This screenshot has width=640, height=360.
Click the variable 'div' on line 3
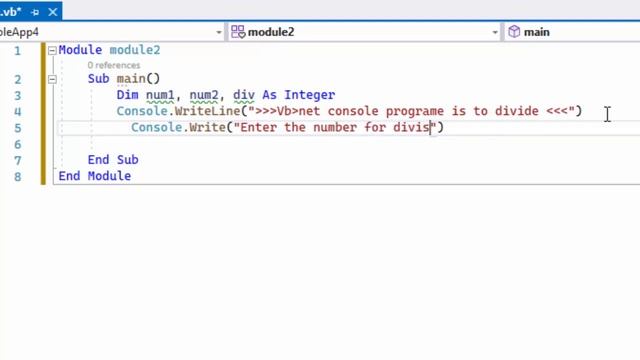click(244, 95)
